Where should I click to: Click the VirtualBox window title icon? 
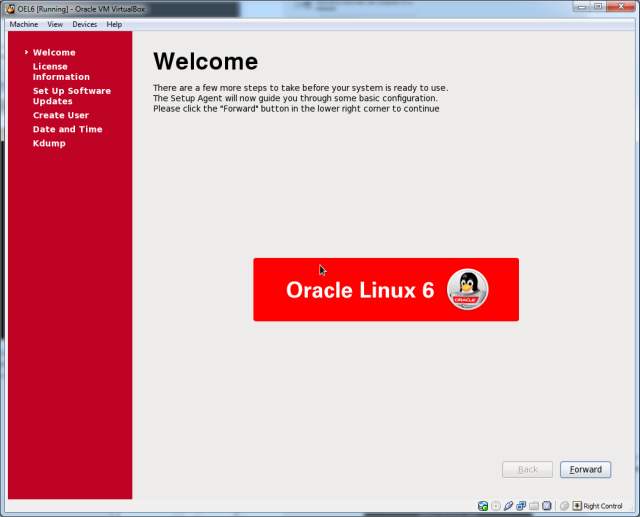click(11, 9)
